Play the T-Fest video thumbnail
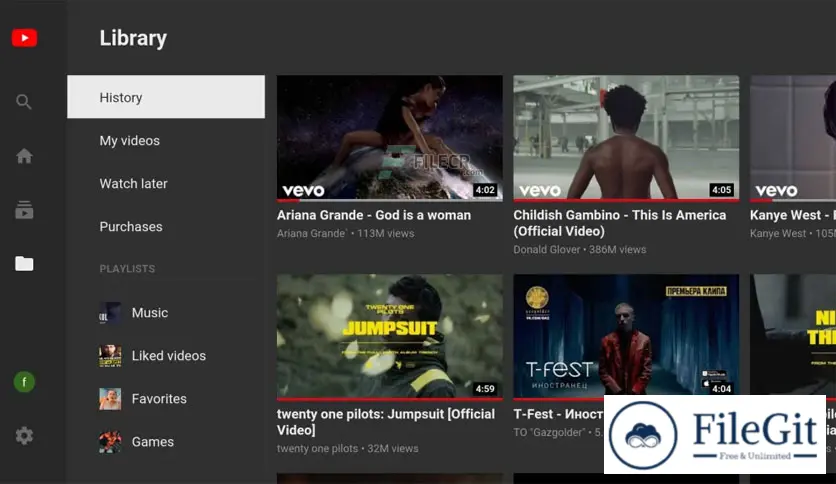This screenshot has height=484, width=836. (626, 336)
